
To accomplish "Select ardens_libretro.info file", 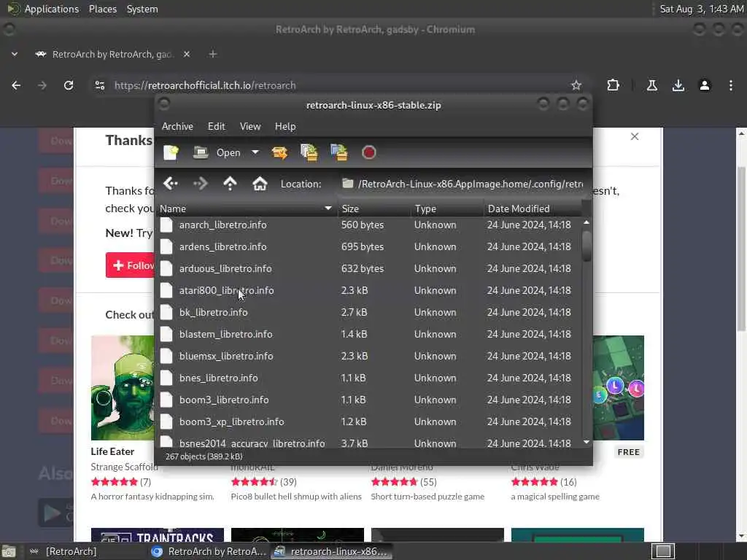I will [368, 246].
